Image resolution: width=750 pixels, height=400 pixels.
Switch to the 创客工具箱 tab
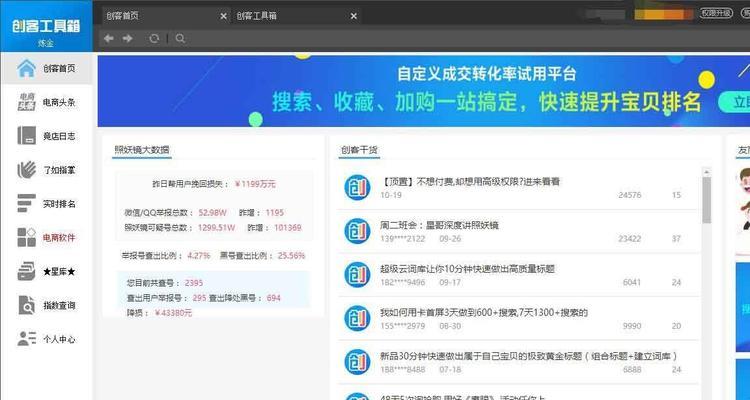coord(296,16)
